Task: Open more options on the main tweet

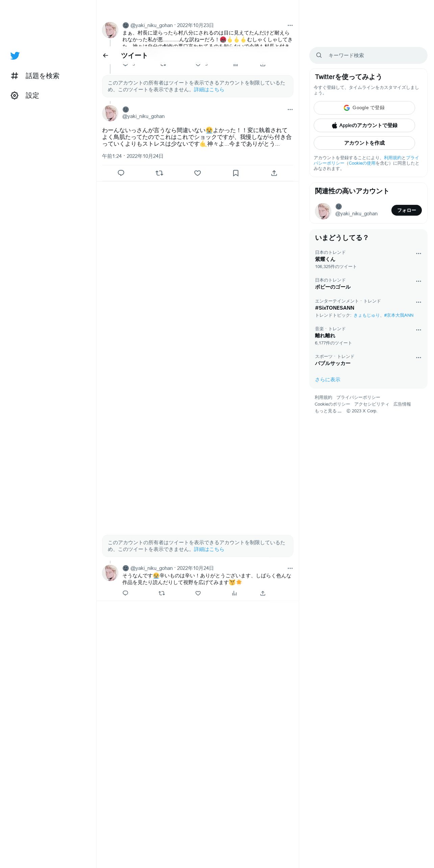Action: pos(290,110)
